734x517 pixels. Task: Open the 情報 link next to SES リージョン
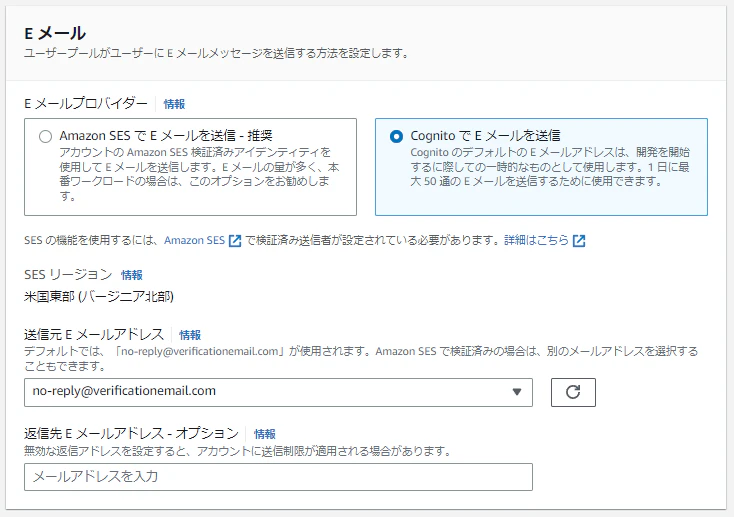point(132,275)
